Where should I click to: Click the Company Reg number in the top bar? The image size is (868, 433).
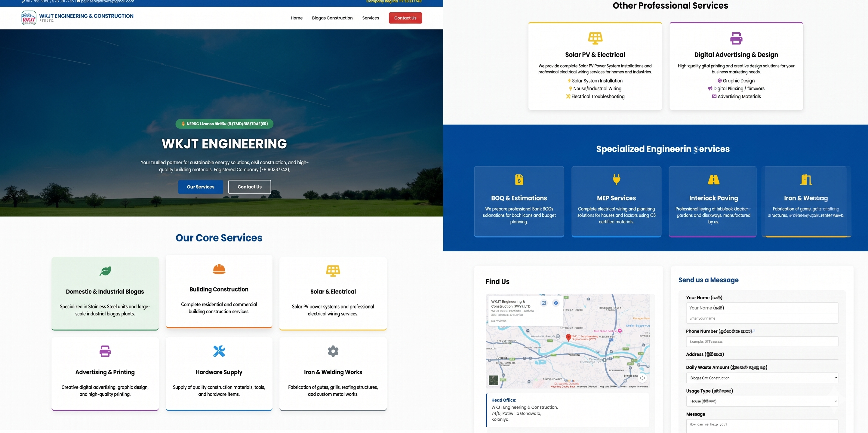[394, 1]
